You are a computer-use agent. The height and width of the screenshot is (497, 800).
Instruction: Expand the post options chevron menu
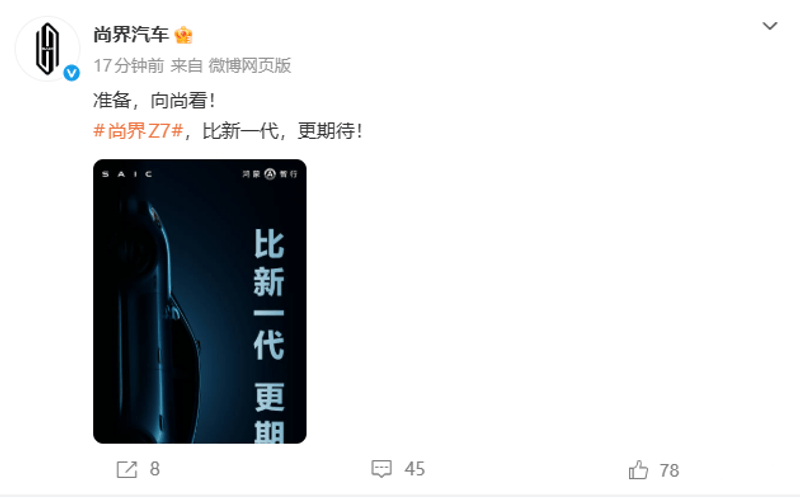(769, 26)
